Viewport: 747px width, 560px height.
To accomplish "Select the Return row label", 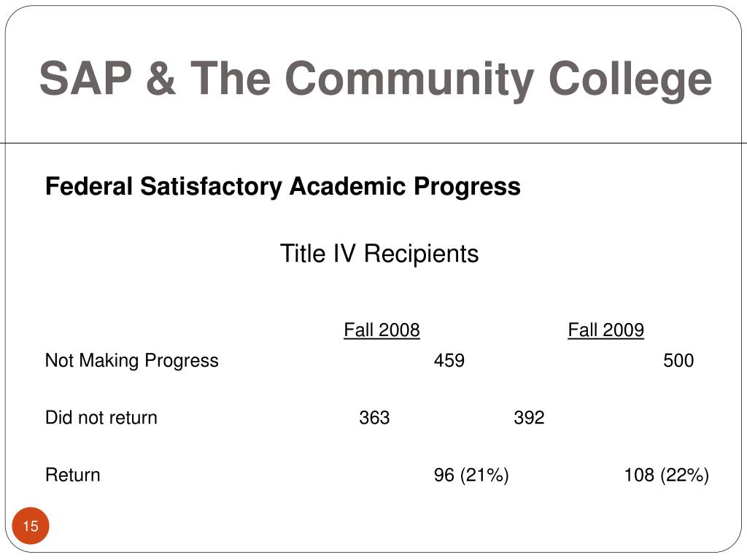I will [73, 475].
